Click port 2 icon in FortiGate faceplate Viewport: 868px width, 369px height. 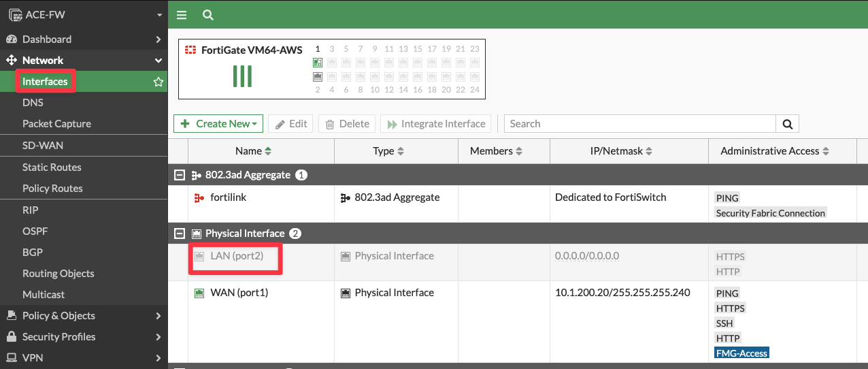tap(318, 77)
